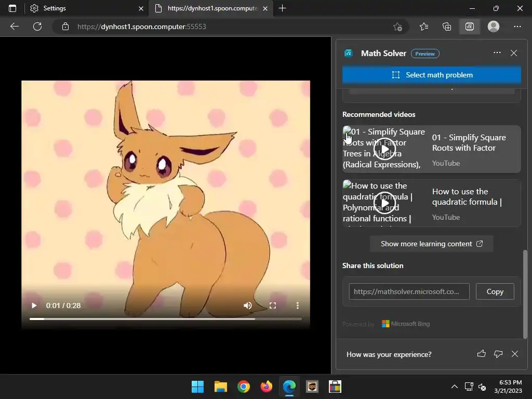Play the Simplify Square Roots video thumbnail
The height and width of the screenshot is (399, 532).
click(384, 149)
